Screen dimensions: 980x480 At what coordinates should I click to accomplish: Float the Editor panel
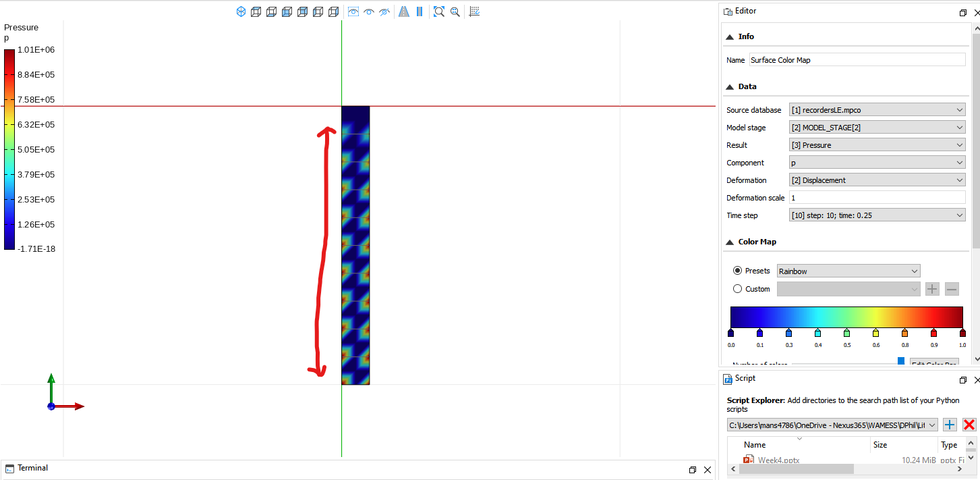pos(963,13)
